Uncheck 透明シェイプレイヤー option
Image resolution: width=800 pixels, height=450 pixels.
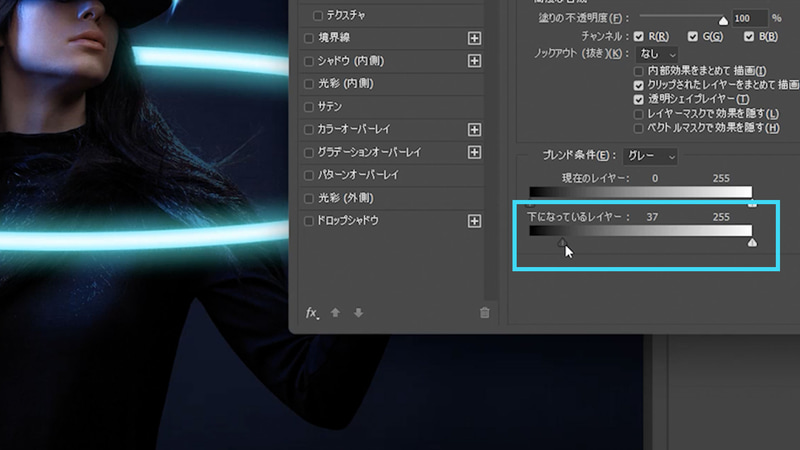coord(638,99)
